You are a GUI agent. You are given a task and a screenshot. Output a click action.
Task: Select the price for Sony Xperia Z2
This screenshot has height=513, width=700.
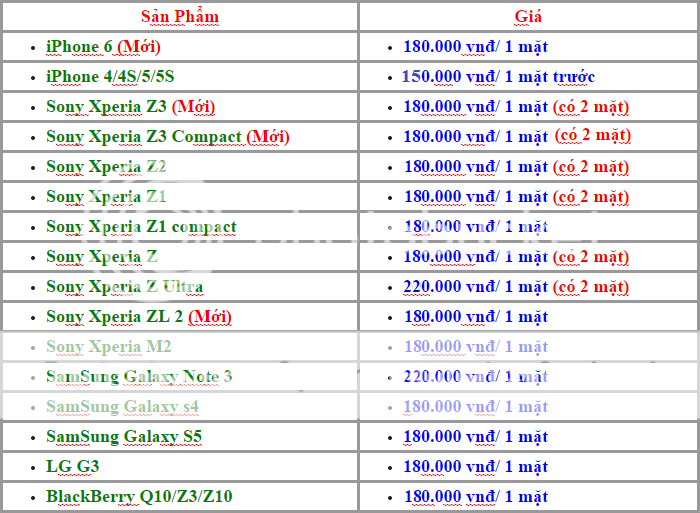pyautogui.click(x=516, y=167)
